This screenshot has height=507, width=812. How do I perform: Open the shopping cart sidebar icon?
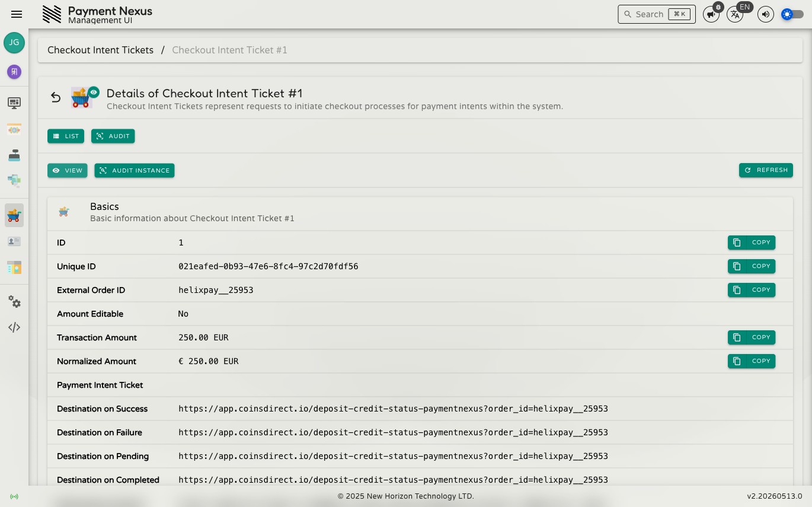pyautogui.click(x=14, y=215)
